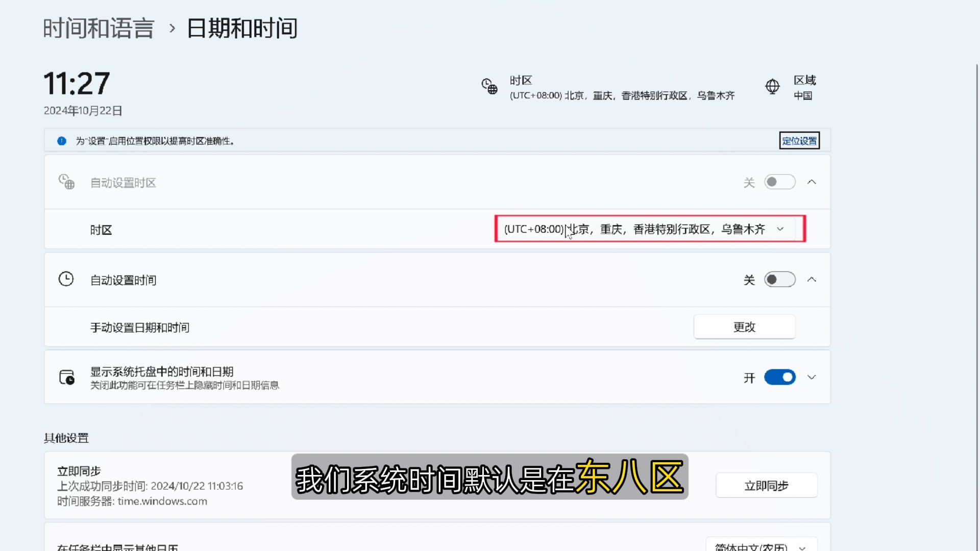Click 立即同步 sync button
980x551 pixels.
766,486
